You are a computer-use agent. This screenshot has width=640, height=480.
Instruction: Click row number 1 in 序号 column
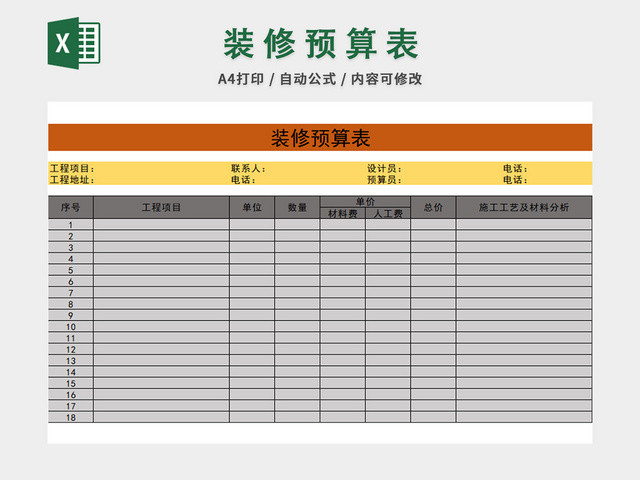71,224
